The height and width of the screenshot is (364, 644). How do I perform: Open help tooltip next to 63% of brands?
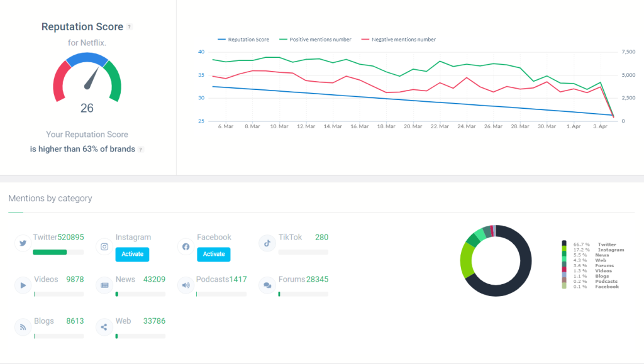[140, 150]
